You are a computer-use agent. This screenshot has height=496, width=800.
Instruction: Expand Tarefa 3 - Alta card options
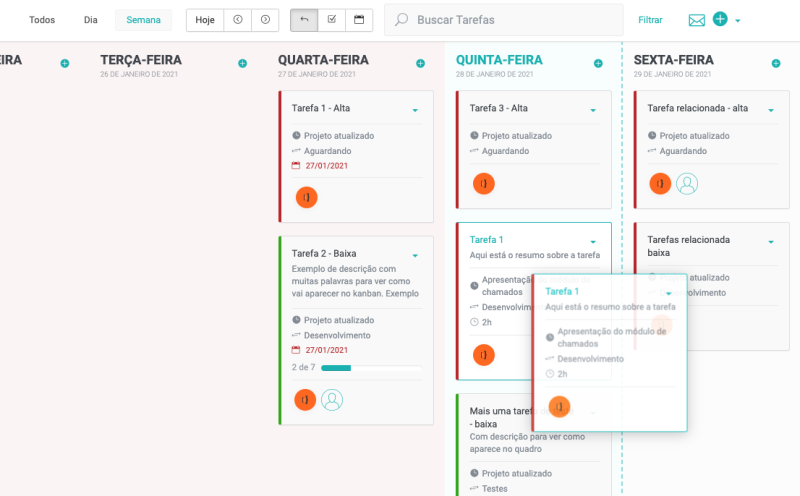tap(593, 109)
